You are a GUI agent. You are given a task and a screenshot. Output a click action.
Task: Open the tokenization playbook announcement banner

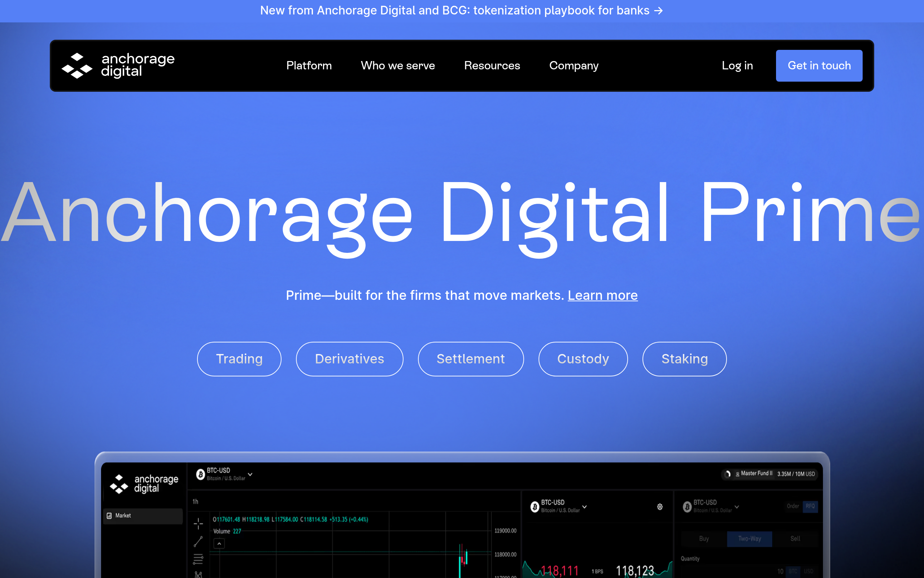[x=461, y=11]
